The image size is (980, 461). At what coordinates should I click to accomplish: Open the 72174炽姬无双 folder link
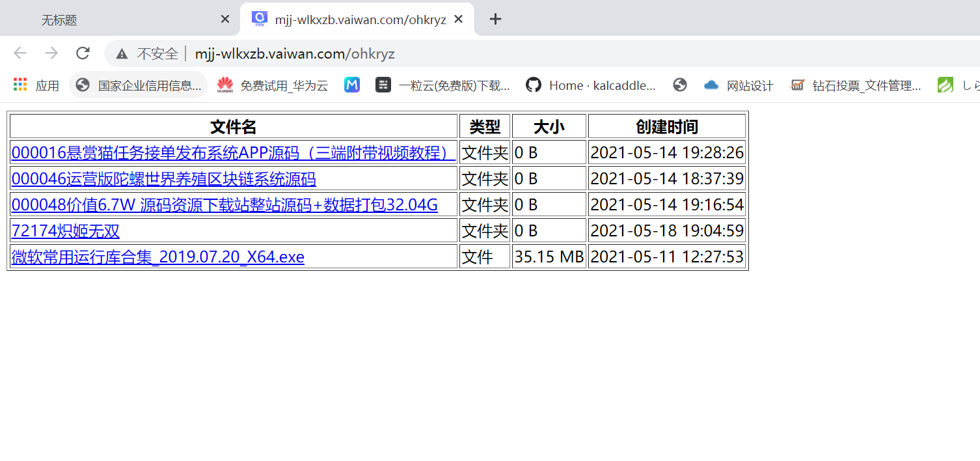65,230
